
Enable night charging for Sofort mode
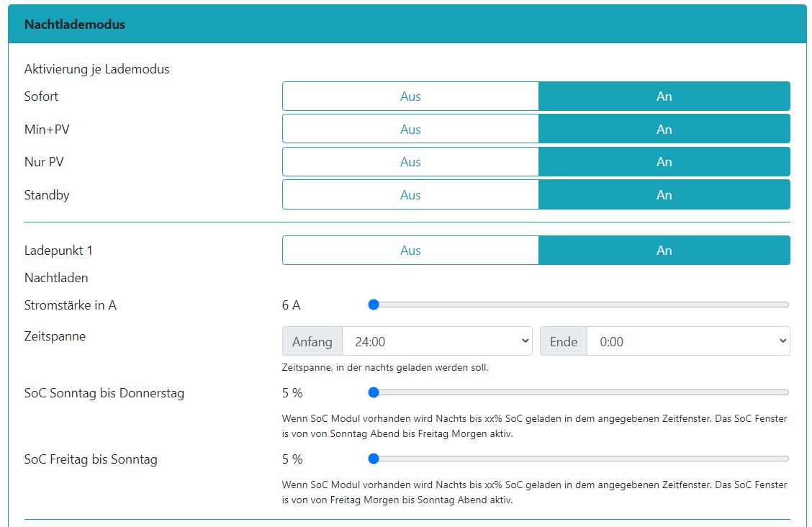pyautogui.click(x=664, y=96)
